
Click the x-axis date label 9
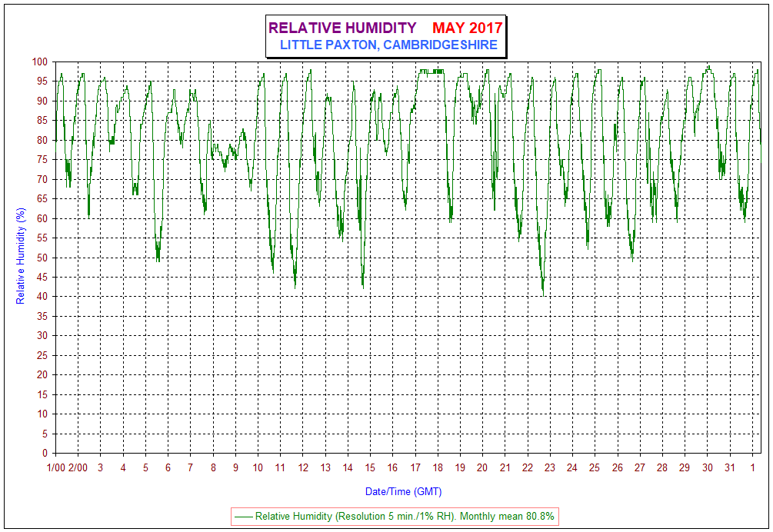[235, 468]
